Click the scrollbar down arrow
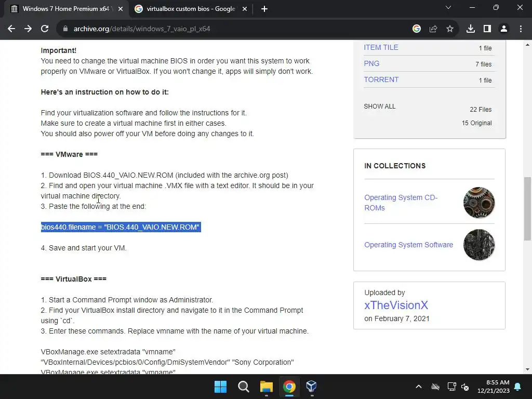Image resolution: width=532 pixels, height=399 pixels. pyautogui.click(x=527, y=369)
